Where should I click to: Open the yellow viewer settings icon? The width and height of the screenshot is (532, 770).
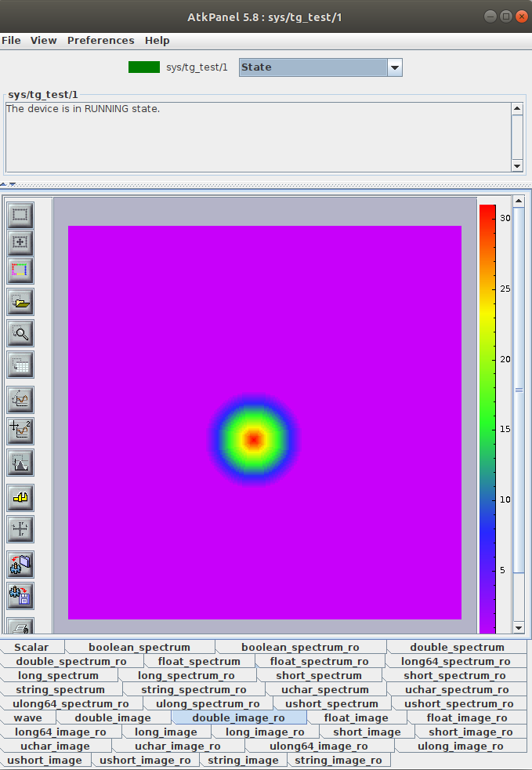(20, 498)
